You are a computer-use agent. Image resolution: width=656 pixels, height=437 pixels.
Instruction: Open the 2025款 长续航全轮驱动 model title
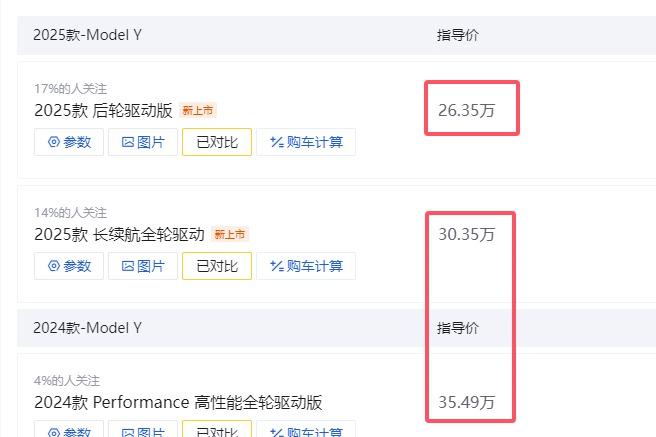pyautogui.click(x=118, y=234)
